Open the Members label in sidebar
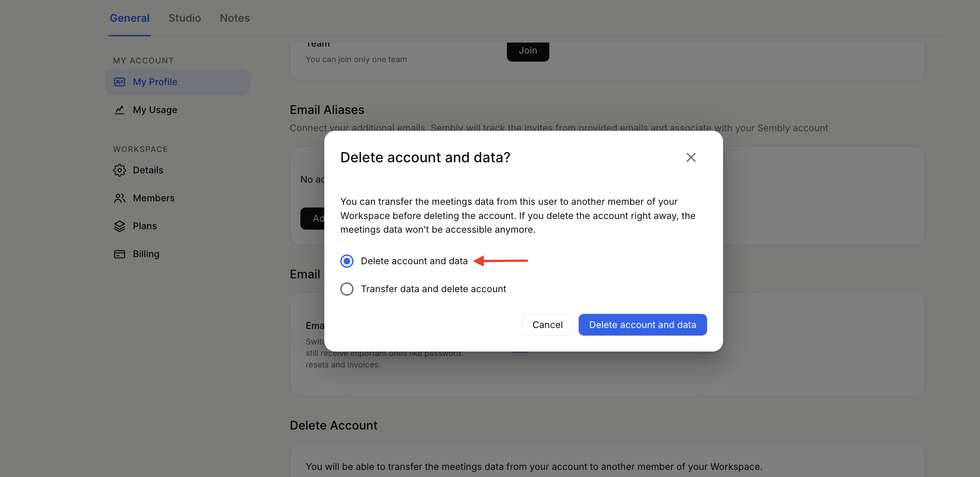Viewport: 980px width, 477px height. [x=154, y=198]
